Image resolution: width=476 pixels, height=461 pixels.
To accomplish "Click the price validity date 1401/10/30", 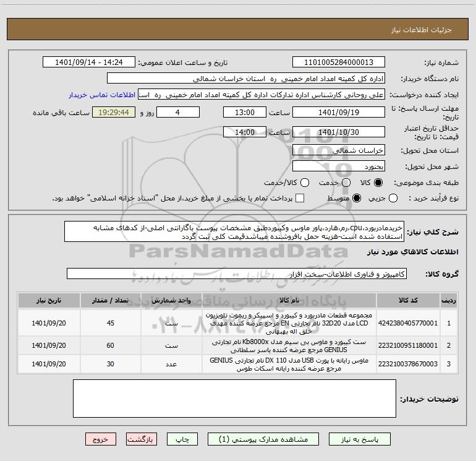I will 339,132.
